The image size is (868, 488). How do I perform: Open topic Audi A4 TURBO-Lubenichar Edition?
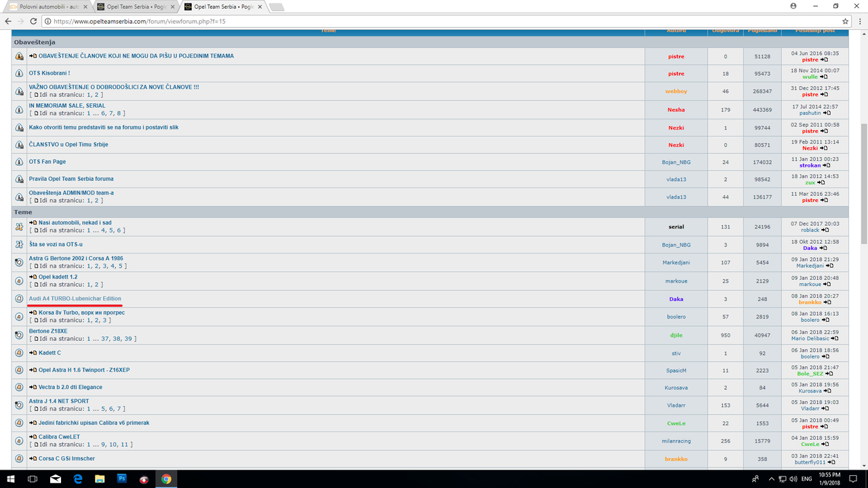[75, 298]
